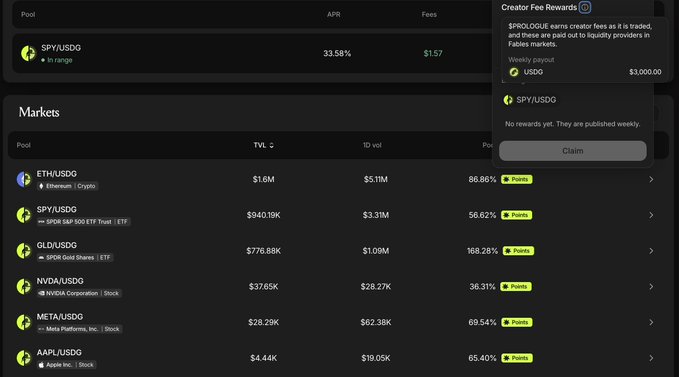Click the SPDR Gold Shares ETF tag
Image resolution: width=679 pixels, height=377 pixels.
(74, 258)
